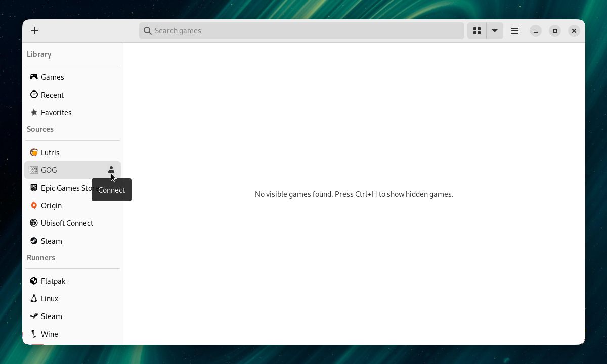607x364 pixels.
Task: Open the hamburger main menu
Action: [515, 31]
